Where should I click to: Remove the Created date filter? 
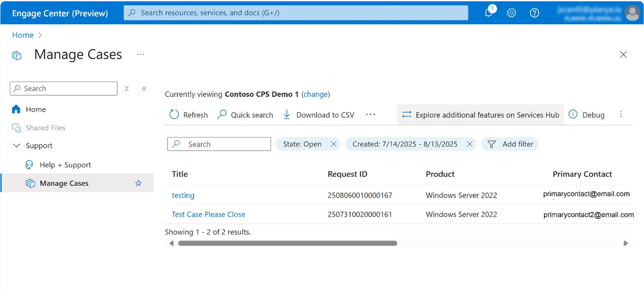(x=469, y=144)
